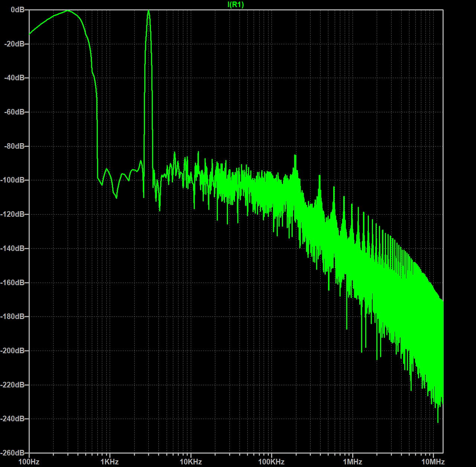Click the -200dB axis label

(x=13, y=351)
